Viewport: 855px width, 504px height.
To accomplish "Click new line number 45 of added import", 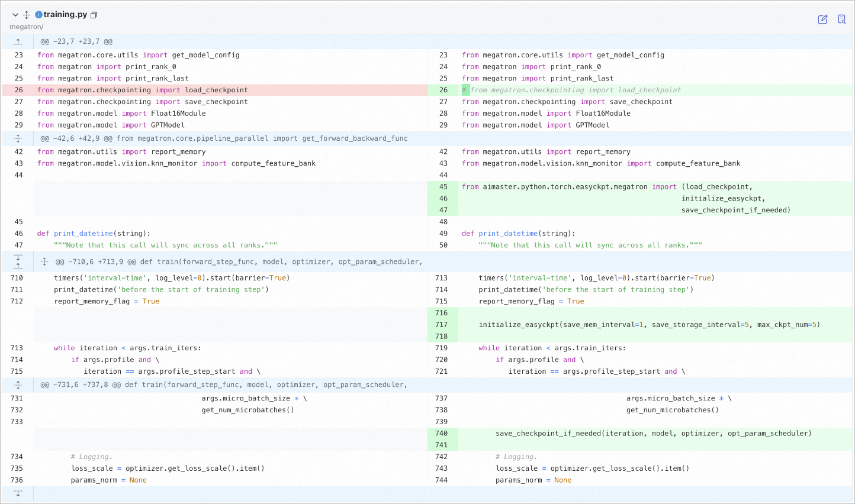I will coord(443,187).
